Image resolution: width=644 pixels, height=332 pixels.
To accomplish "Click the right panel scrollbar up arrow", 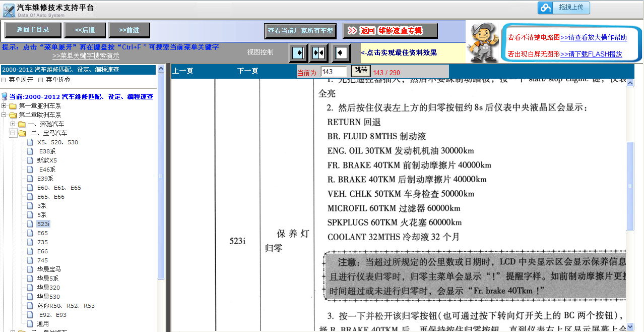I will point(629,83).
